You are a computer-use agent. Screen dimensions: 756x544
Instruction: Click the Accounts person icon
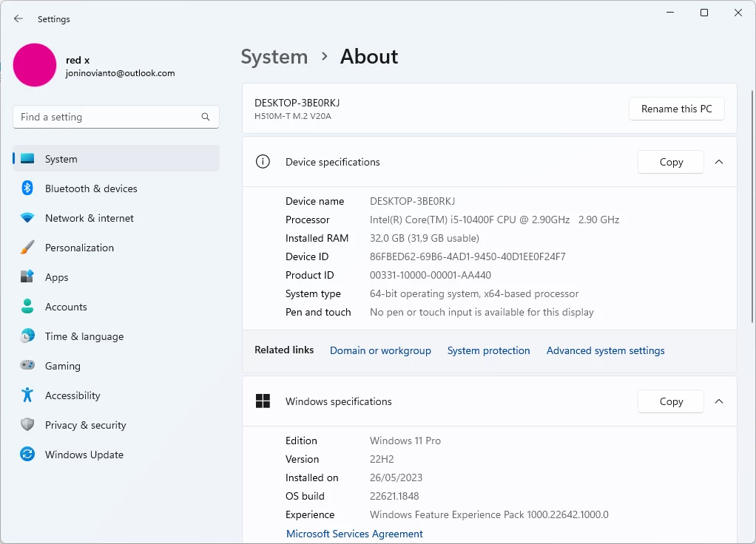pos(27,306)
